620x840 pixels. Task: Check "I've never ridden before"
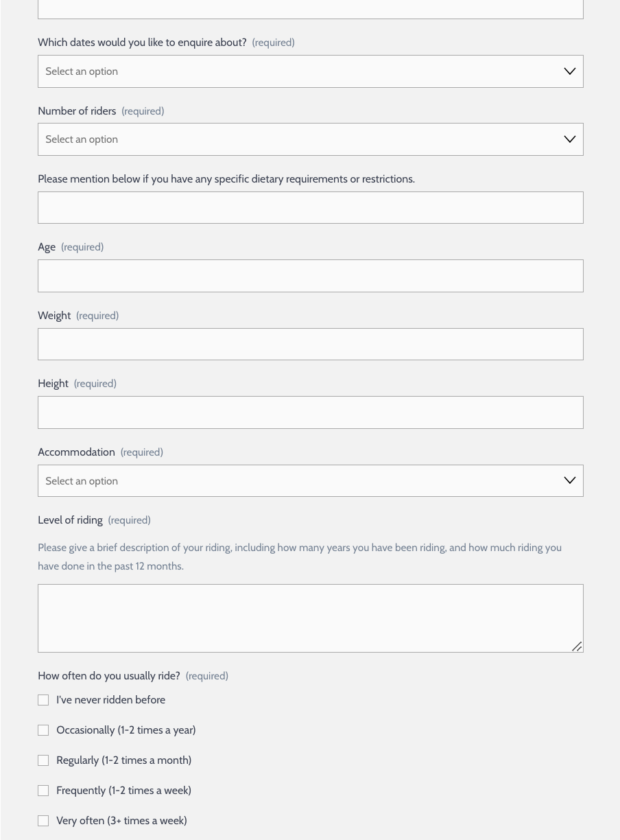point(43,700)
